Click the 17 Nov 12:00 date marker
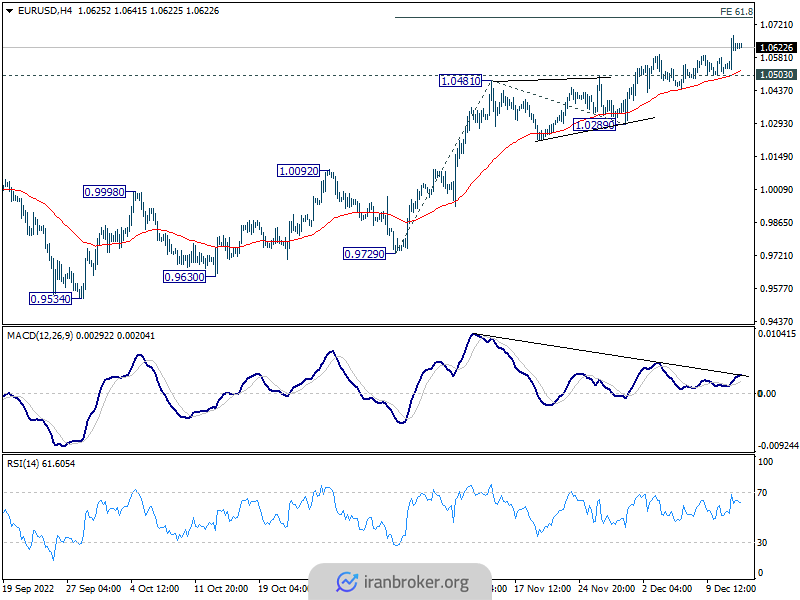The image size is (800, 600). tap(545, 589)
